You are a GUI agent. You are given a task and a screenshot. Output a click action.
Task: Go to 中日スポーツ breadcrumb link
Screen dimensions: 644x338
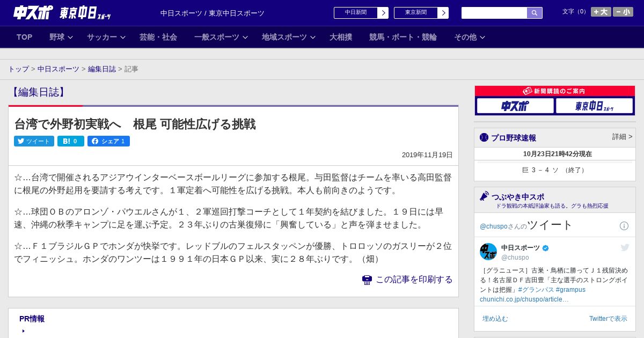[x=58, y=69]
